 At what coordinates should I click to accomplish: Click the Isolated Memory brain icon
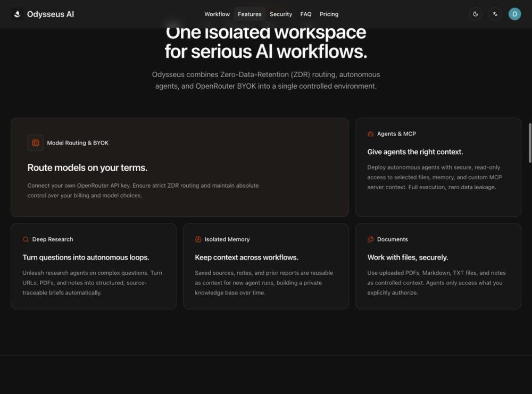point(198,239)
